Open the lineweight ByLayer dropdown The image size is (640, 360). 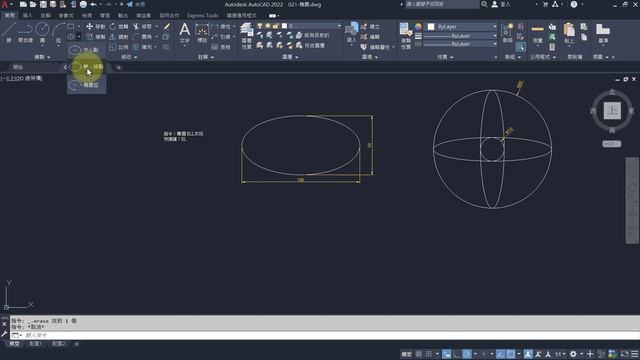(460, 36)
